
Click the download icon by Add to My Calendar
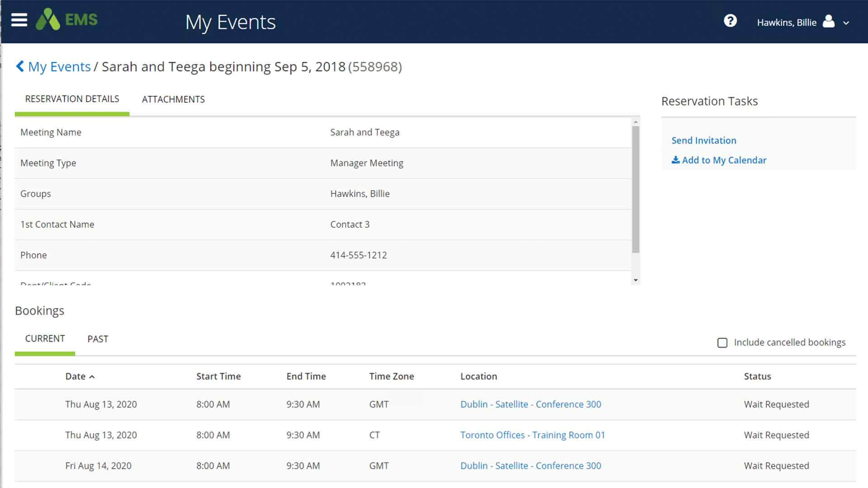click(675, 160)
